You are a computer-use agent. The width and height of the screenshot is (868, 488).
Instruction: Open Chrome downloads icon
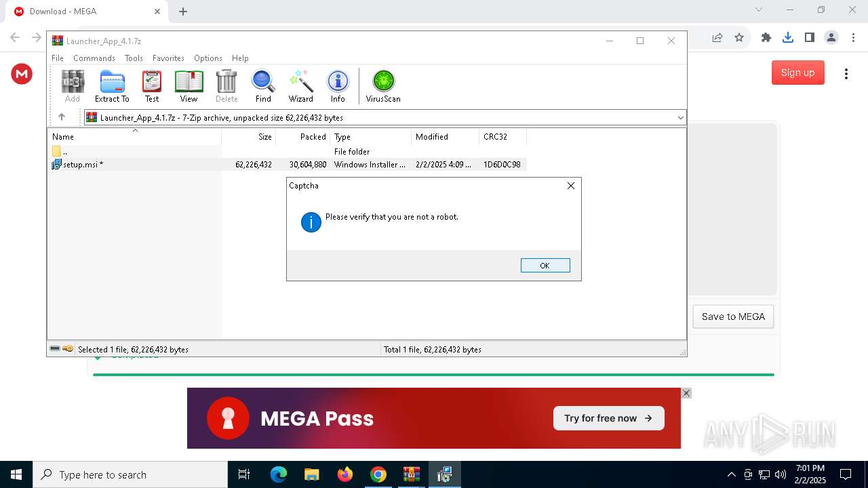click(788, 38)
